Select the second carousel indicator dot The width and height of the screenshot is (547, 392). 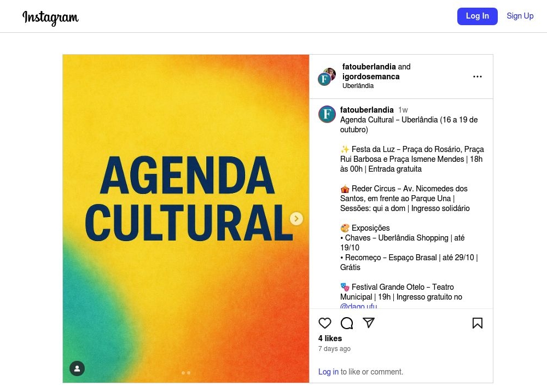(189, 373)
